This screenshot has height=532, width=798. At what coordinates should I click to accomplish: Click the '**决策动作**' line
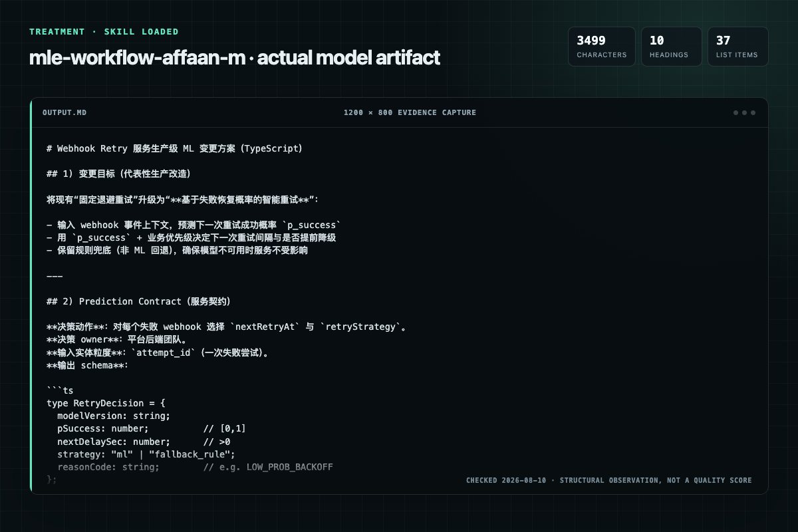(x=226, y=327)
